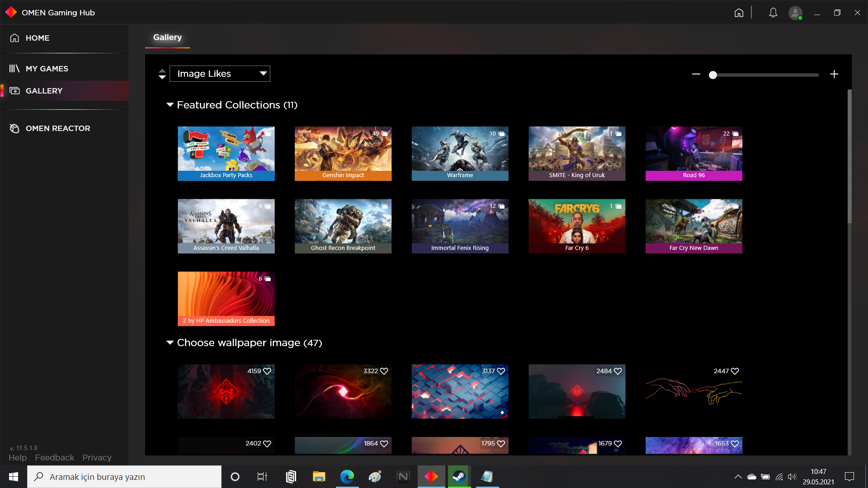Open Steam from the taskbar
The height and width of the screenshot is (488, 868).
tap(459, 477)
